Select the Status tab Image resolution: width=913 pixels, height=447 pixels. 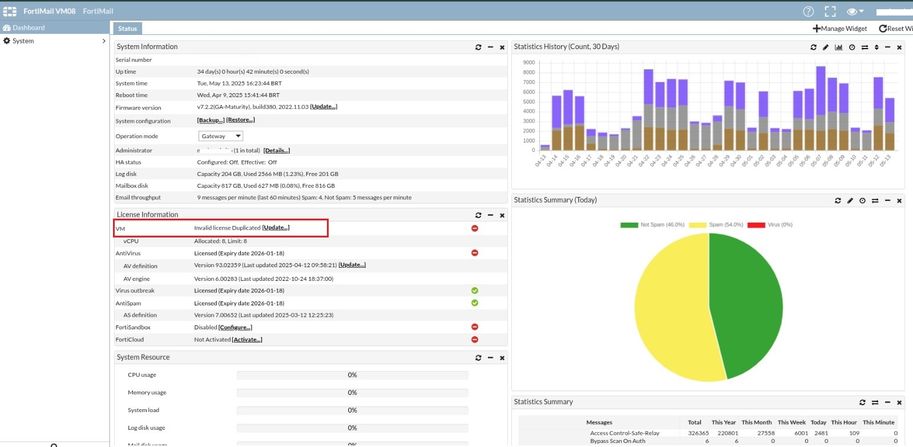[x=127, y=28]
